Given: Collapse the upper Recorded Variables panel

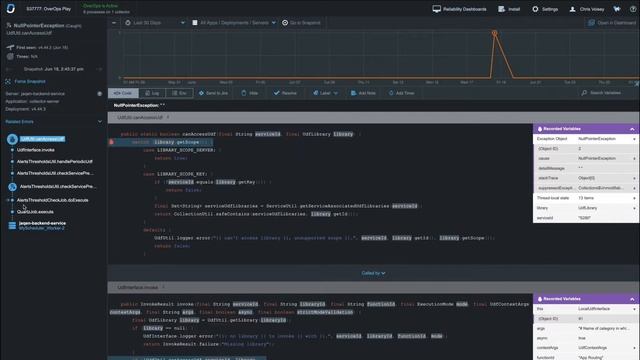Looking at the screenshot, I should (x=632, y=129).
